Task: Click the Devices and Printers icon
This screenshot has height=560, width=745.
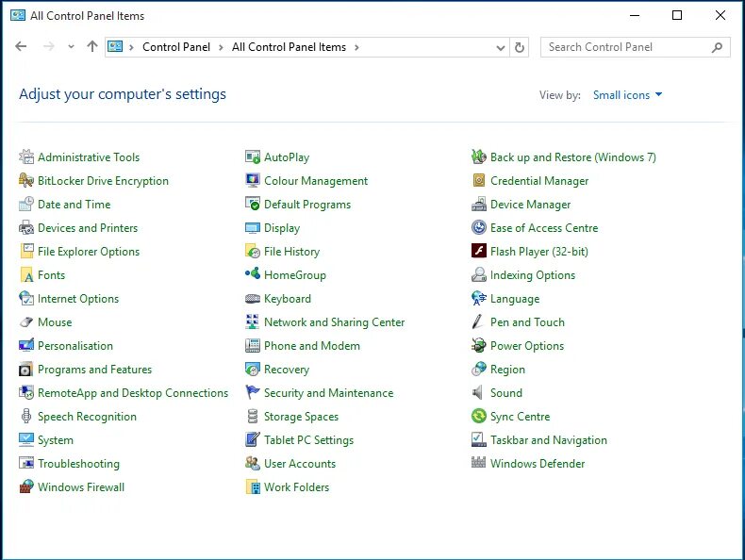Action: pos(26,228)
